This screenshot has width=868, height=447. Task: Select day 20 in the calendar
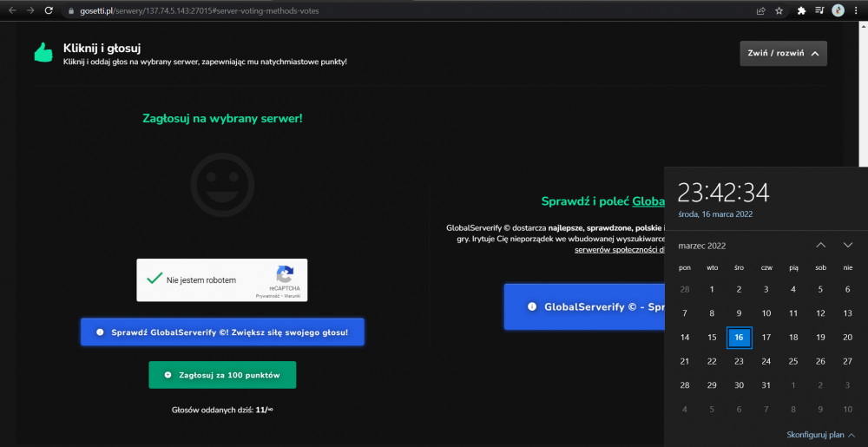(x=847, y=338)
